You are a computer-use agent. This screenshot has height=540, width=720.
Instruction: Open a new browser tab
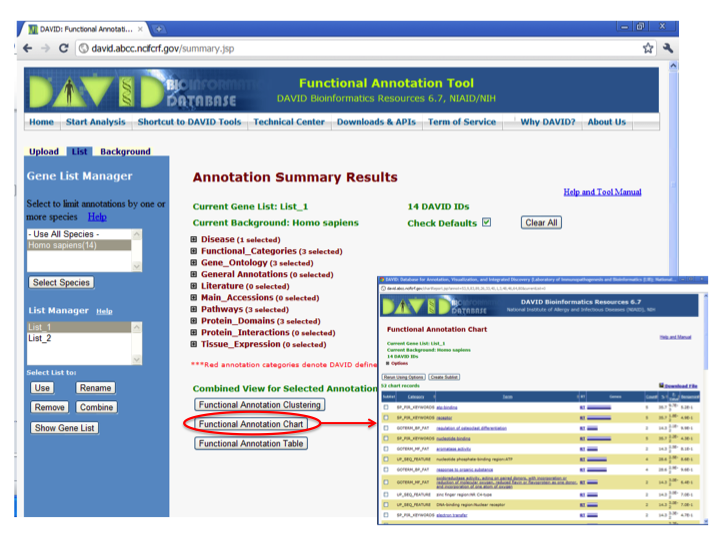click(160, 28)
